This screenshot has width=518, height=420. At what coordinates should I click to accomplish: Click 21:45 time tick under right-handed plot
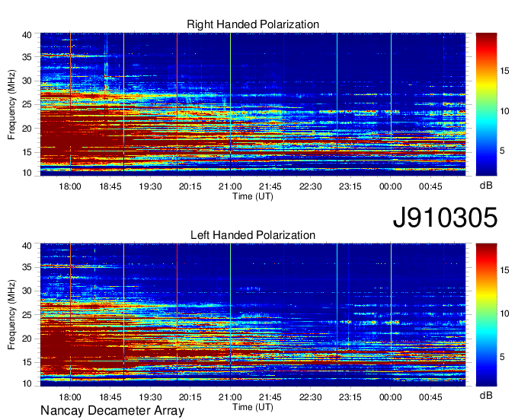(x=270, y=186)
